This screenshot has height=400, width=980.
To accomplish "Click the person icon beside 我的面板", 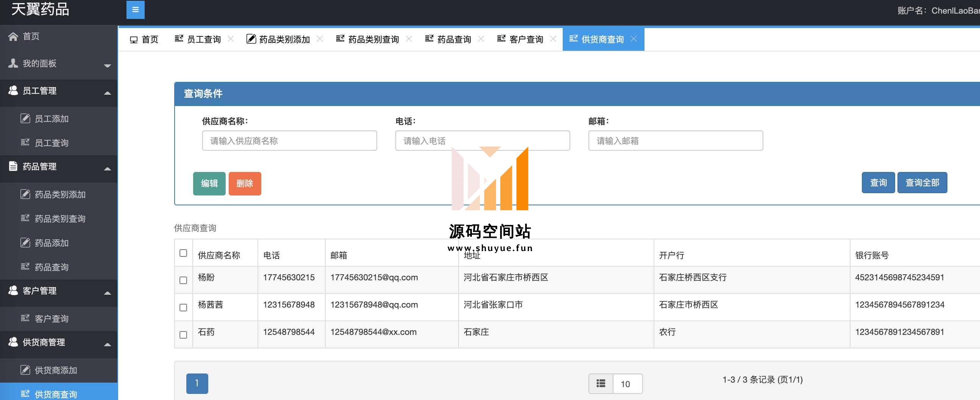I will [x=13, y=63].
